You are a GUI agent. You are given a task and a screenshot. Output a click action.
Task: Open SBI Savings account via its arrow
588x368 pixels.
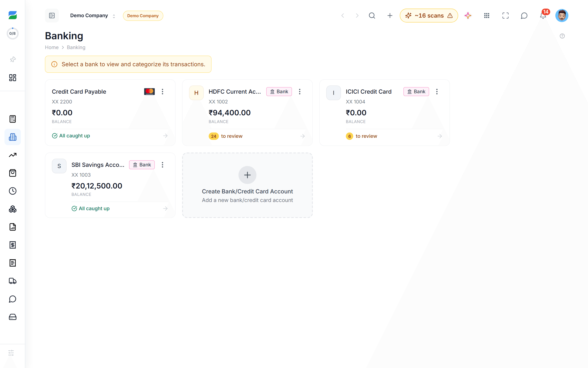(165, 209)
